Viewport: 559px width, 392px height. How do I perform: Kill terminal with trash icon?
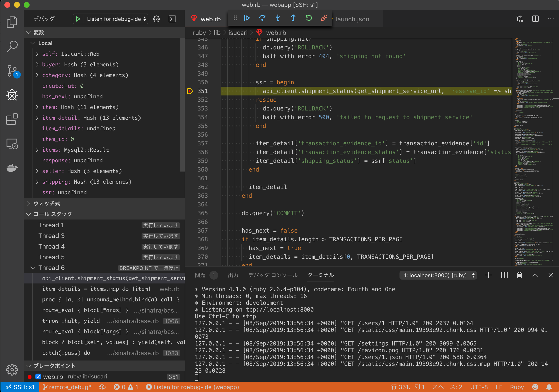519,275
